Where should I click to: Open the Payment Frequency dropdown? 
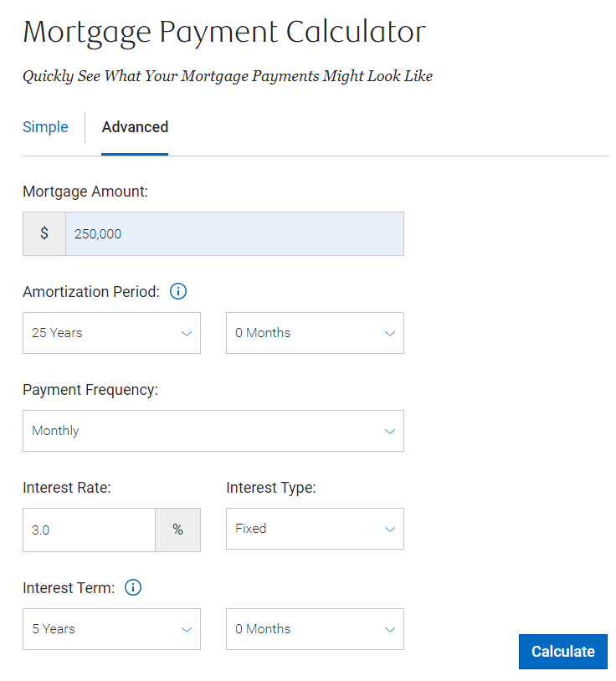pos(213,431)
